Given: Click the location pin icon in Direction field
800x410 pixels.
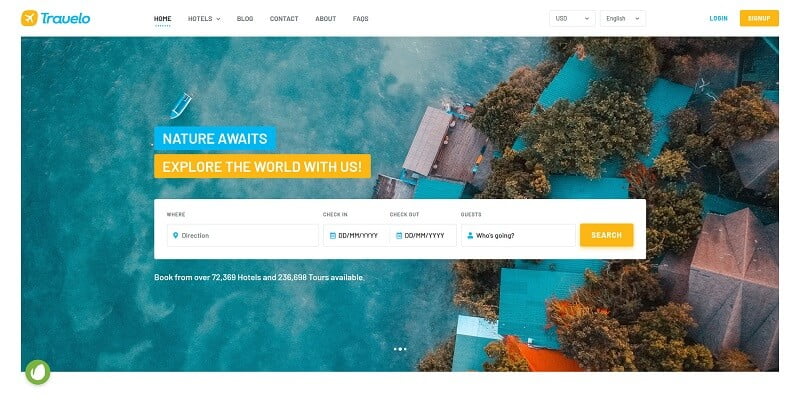Looking at the screenshot, I should tap(176, 236).
